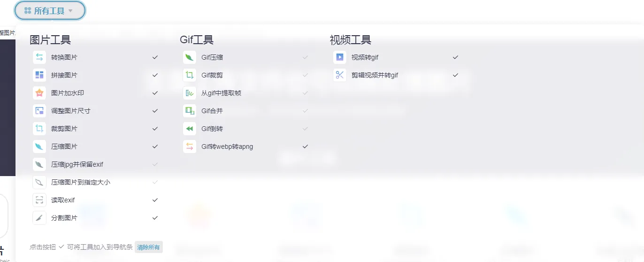Select Gif合并 menu entry
This screenshot has width=644, height=262.
point(212,111)
